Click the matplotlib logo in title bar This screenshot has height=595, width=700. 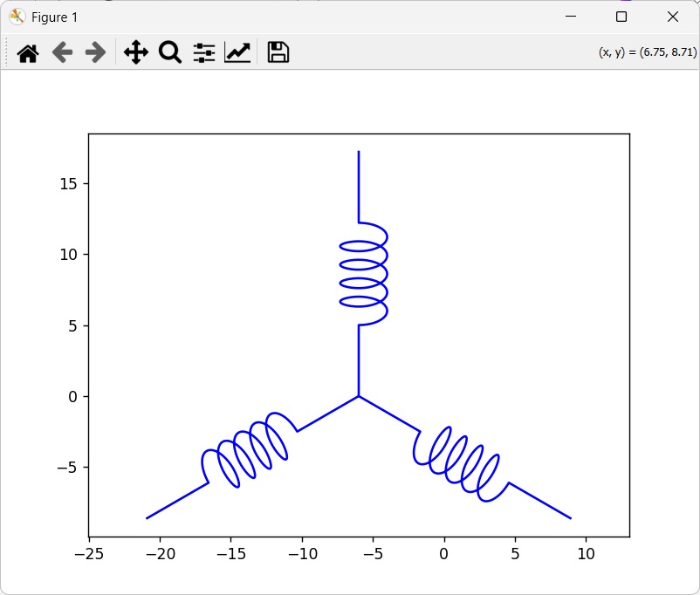17,17
